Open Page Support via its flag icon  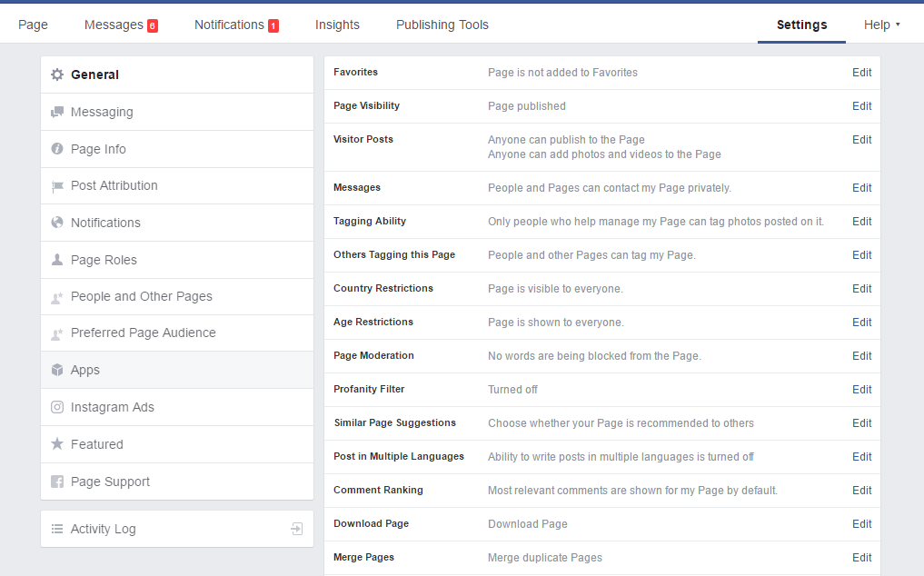56,481
